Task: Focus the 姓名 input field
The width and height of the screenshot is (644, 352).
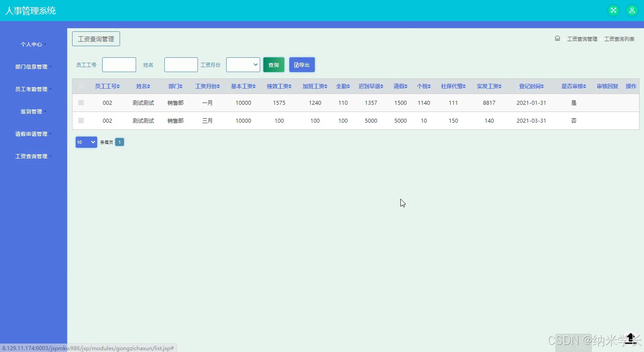Action: click(x=181, y=64)
